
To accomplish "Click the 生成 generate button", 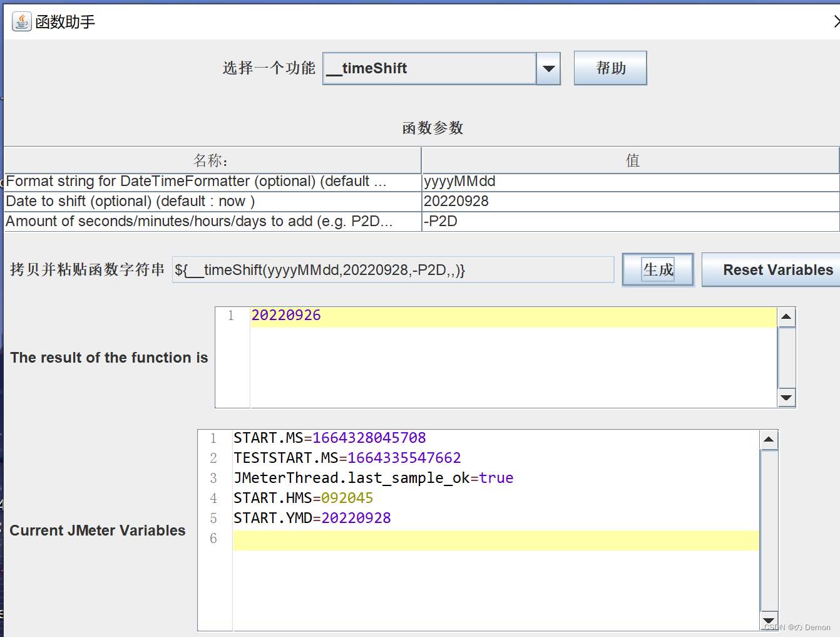I will click(x=658, y=270).
